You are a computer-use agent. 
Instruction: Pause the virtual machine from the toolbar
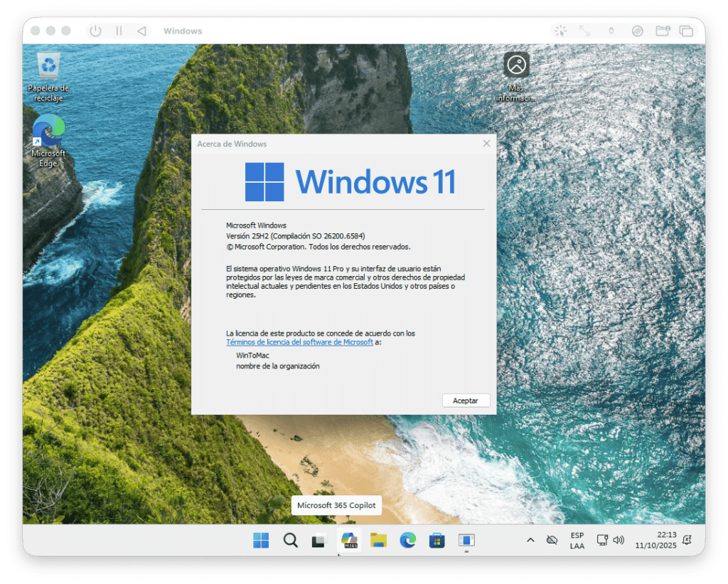(119, 31)
